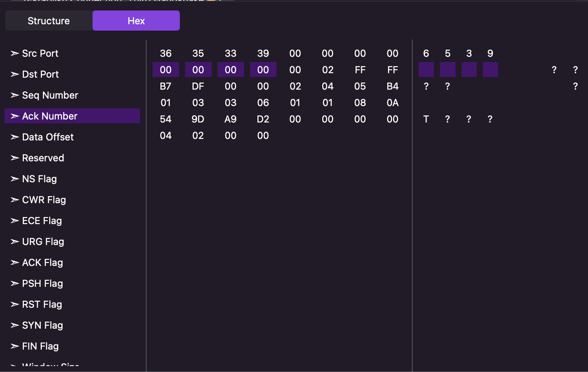This screenshot has width=588, height=372.
Task: Select the ACK Flag field
Action: click(72, 263)
